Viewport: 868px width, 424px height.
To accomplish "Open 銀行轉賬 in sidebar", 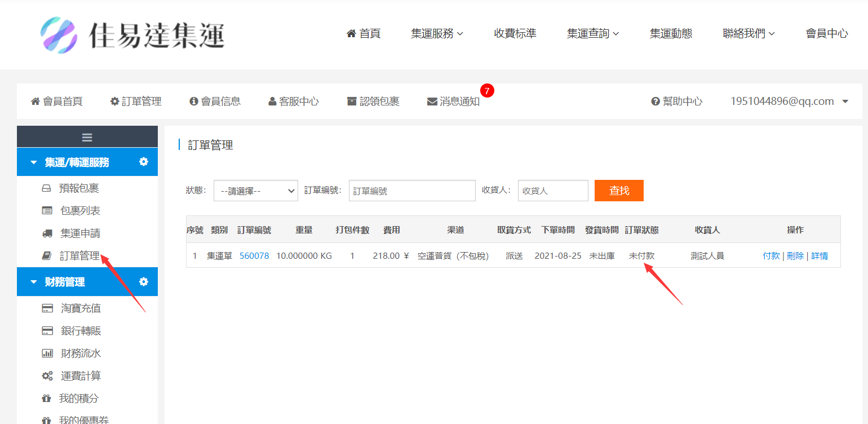I will (x=81, y=331).
